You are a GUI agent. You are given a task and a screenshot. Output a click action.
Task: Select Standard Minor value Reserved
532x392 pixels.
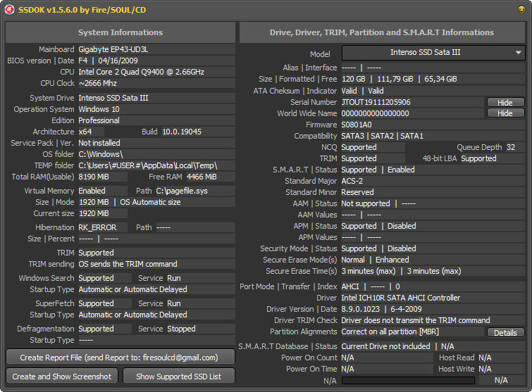tap(357, 192)
